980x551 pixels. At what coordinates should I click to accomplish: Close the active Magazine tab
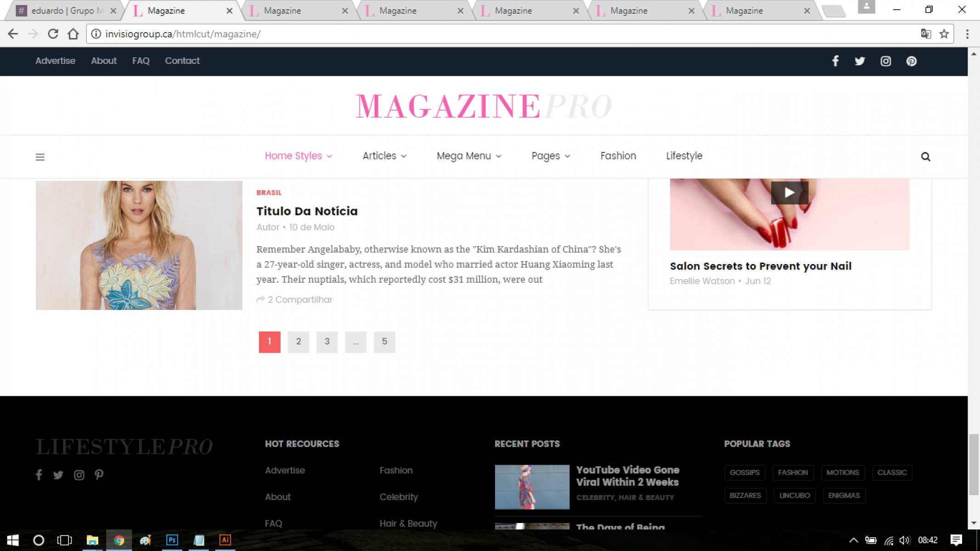[229, 11]
